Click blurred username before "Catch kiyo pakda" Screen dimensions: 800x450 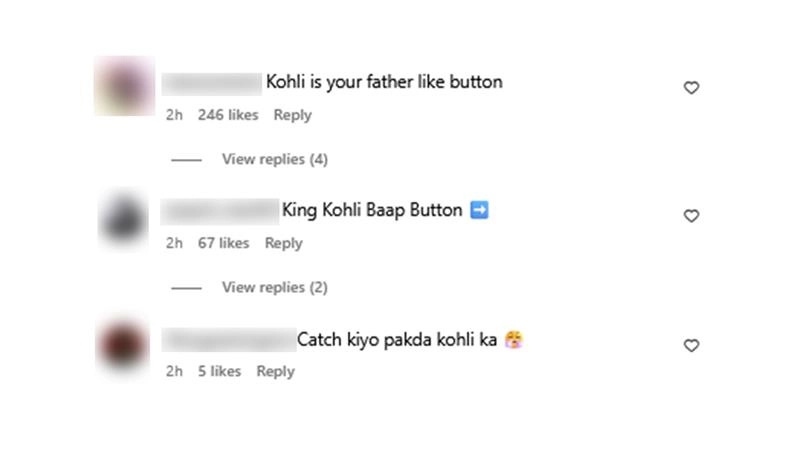pyautogui.click(x=227, y=340)
